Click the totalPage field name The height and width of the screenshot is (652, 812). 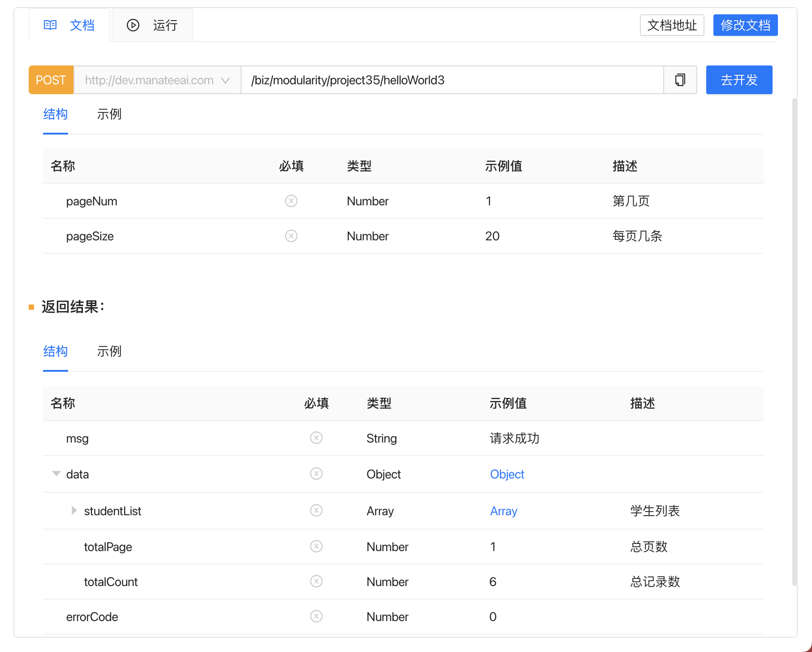[108, 547]
